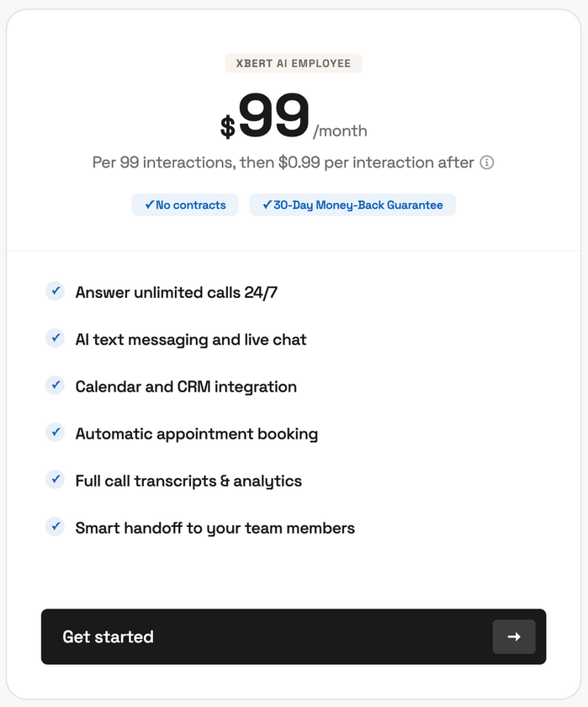Screen dimensions: 588x707
Task: Click Full call transcripts & analytics text
Action: (188, 481)
